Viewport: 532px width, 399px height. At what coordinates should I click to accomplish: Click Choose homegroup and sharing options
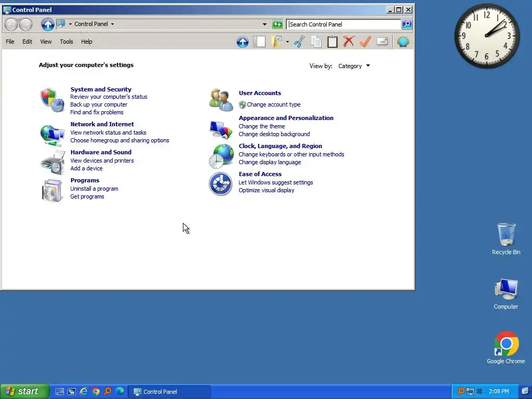[119, 140]
